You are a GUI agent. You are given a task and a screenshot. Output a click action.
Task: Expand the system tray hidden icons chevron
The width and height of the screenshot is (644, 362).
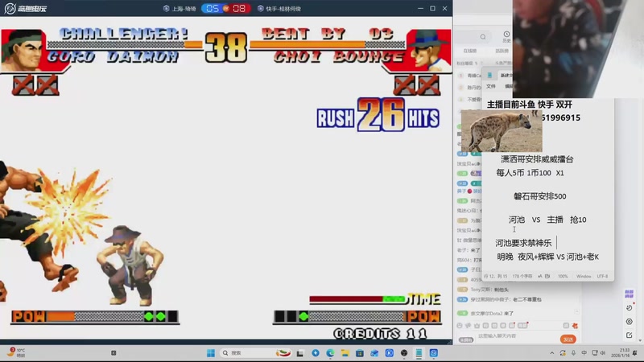tap(552, 353)
